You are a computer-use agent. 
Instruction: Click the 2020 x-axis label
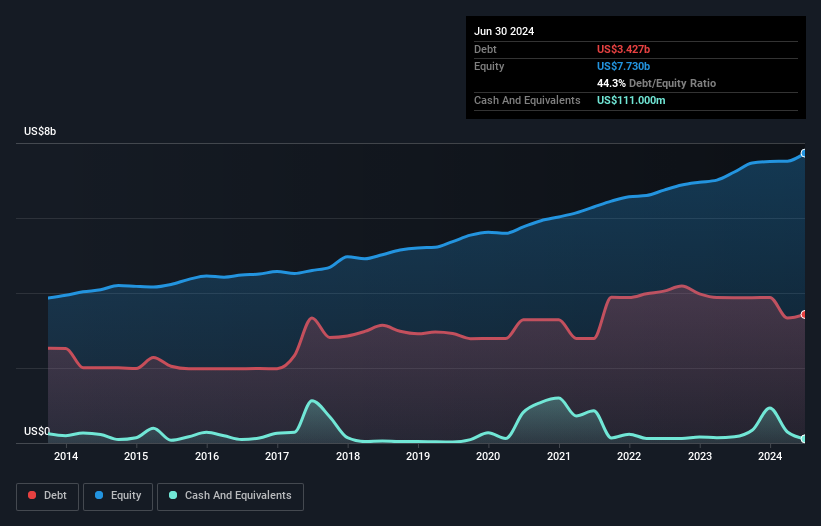[x=488, y=456]
